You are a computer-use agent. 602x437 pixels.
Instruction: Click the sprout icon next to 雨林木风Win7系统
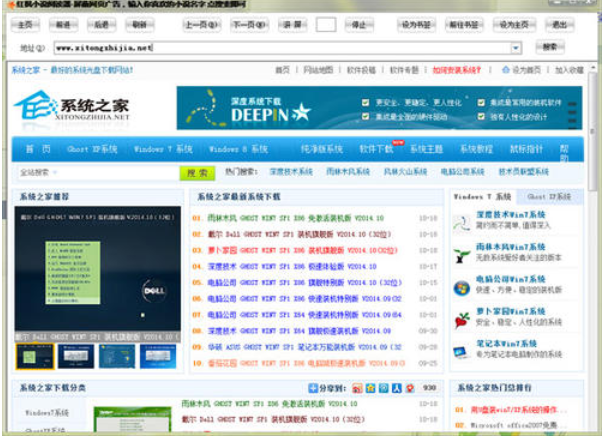(461, 255)
